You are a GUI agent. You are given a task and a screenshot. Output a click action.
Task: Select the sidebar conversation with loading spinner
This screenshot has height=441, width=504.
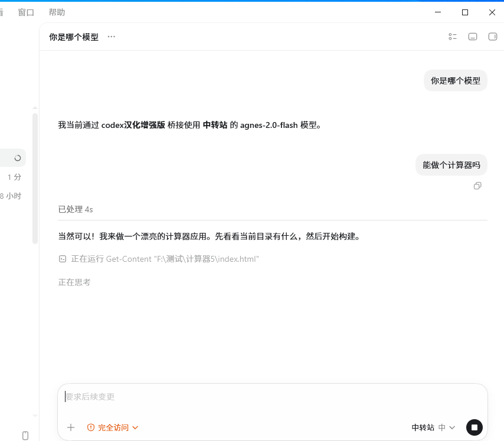click(13, 157)
